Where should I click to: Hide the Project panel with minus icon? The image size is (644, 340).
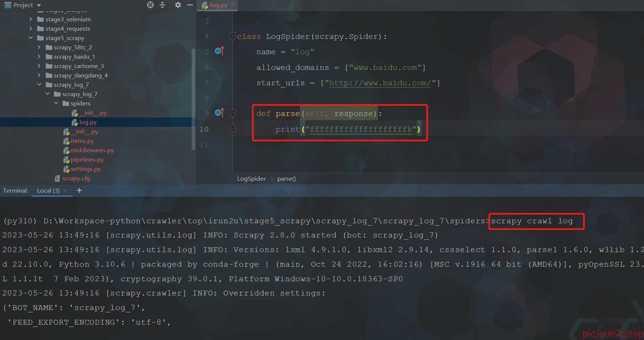190,5
